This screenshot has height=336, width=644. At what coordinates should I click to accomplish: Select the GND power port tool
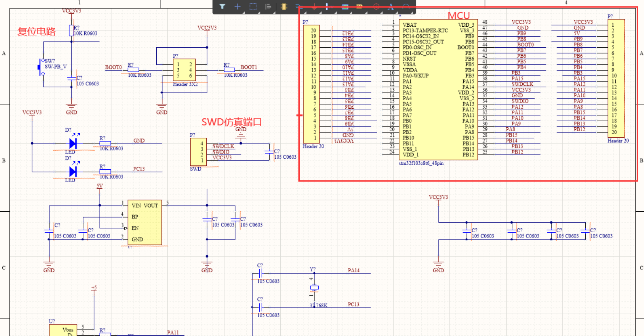tap(314, 6)
